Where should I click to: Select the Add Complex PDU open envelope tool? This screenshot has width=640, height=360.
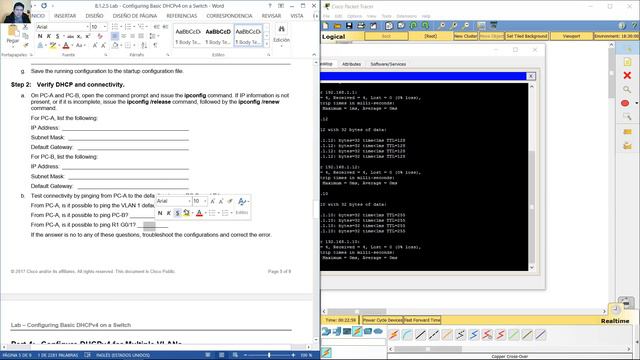(x=627, y=145)
